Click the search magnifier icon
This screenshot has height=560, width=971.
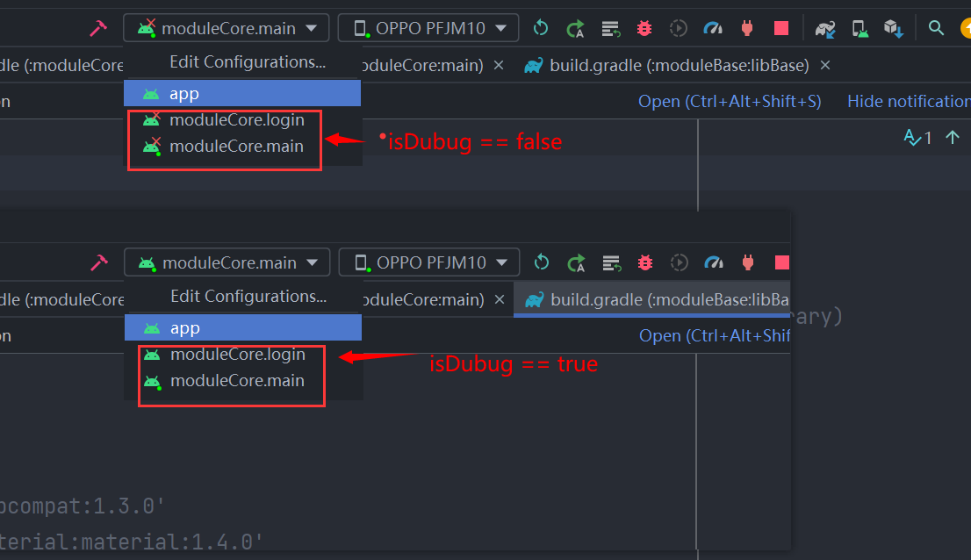tap(936, 28)
